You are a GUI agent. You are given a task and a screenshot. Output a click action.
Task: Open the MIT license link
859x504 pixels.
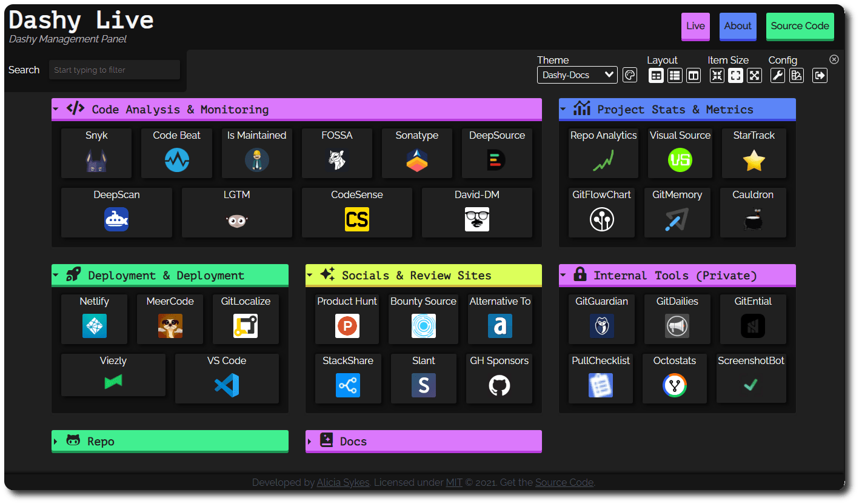click(x=454, y=483)
